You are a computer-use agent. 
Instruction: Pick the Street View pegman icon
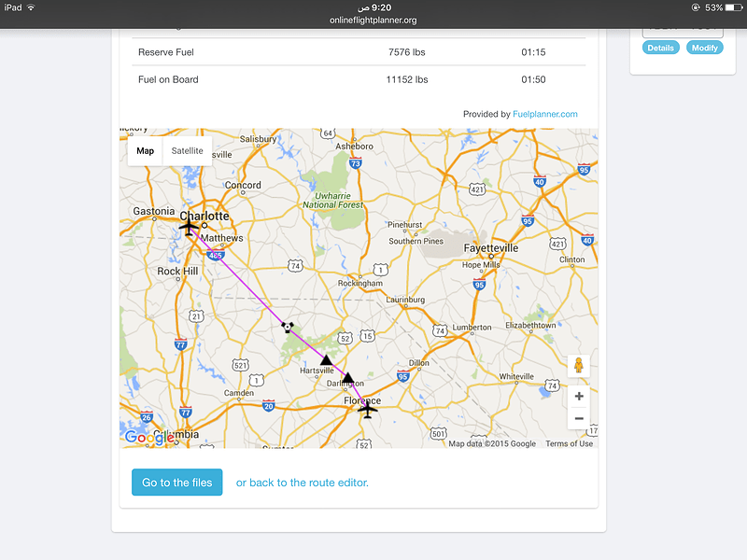click(x=578, y=366)
